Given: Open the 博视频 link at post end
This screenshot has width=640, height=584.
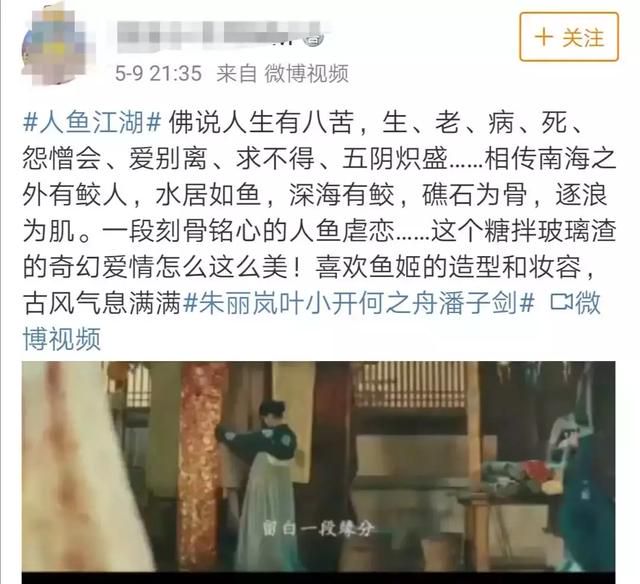Looking at the screenshot, I should pos(62,339).
